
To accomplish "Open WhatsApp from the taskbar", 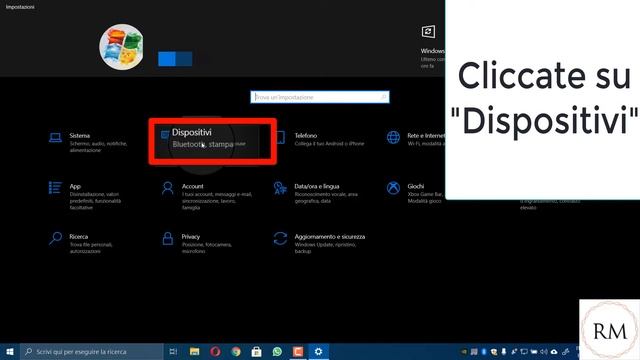I will pyautogui.click(x=277, y=351).
